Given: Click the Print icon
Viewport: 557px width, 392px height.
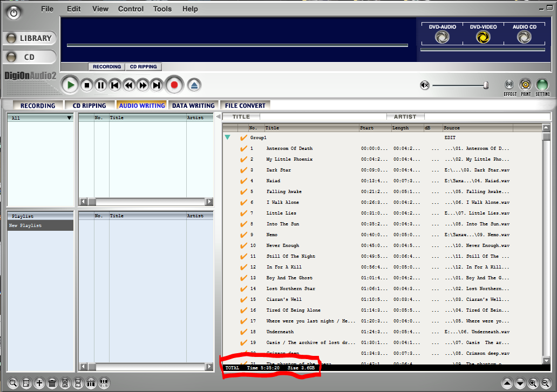Looking at the screenshot, I should [x=525, y=85].
